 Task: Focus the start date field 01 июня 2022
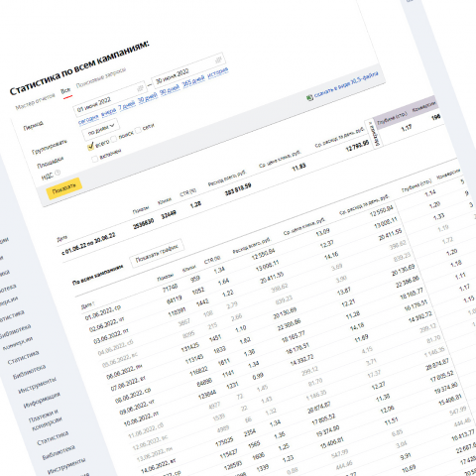(109, 99)
